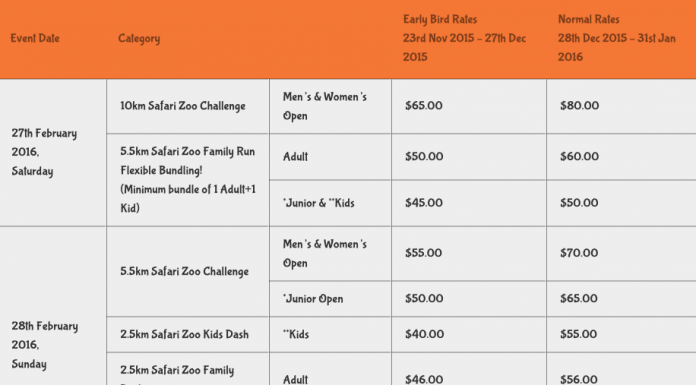Select the $80.00 normal rate price
This screenshot has width=696, height=385.
pyautogui.click(x=579, y=106)
